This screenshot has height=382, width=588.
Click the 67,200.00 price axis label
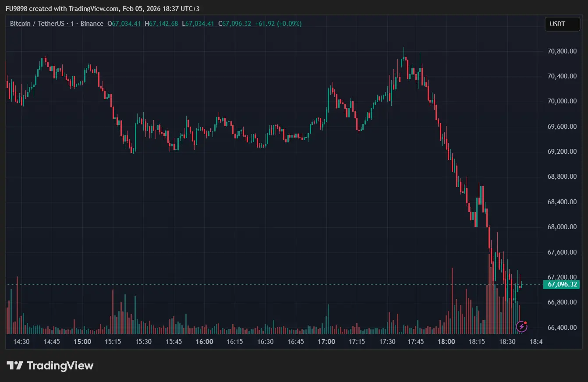tap(562, 277)
